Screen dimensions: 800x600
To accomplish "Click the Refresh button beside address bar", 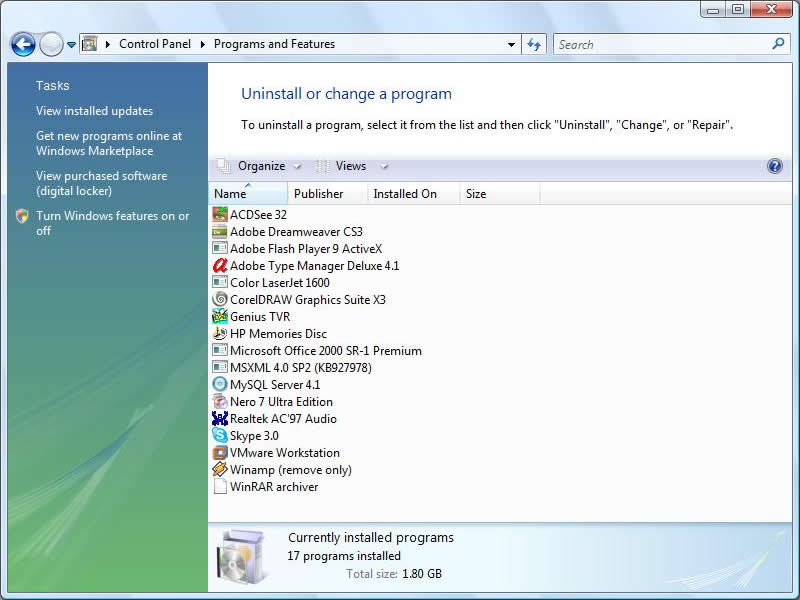I will click(x=534, y=44).
